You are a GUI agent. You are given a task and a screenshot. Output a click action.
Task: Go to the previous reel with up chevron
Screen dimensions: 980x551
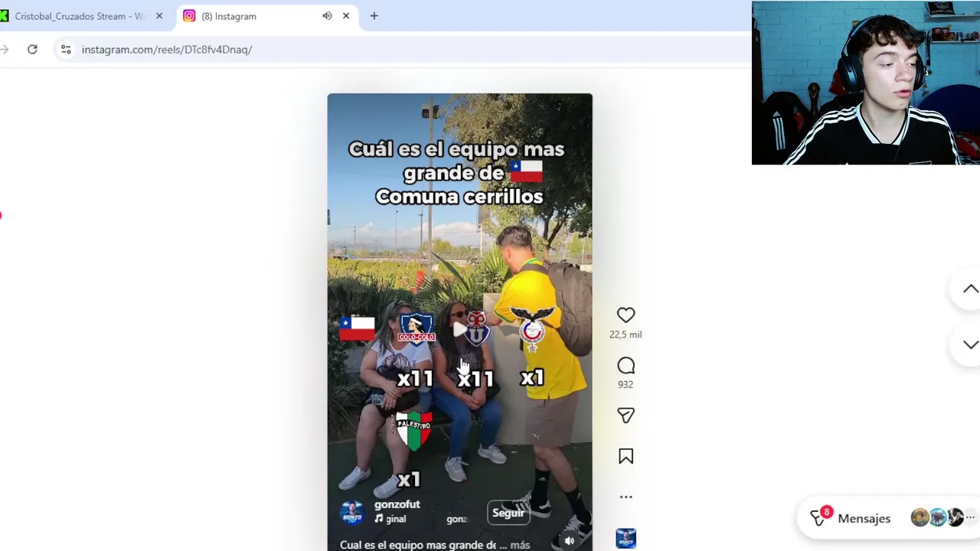pyautogui.click(x=970, y=289)
